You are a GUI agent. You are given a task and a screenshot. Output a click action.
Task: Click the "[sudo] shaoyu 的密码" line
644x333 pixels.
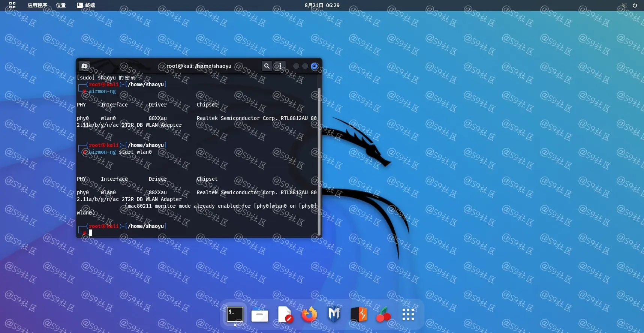point(109,78)
